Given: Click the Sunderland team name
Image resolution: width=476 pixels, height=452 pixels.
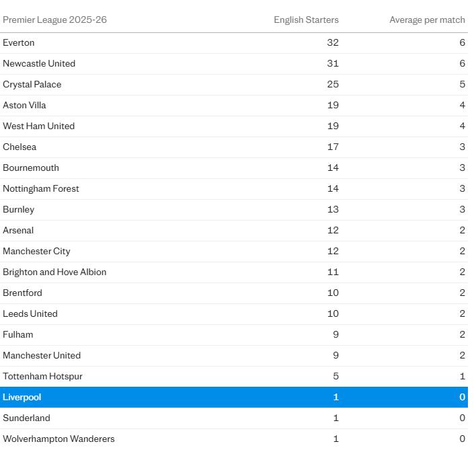Looking at the screenshot, I should pos(26,418).
